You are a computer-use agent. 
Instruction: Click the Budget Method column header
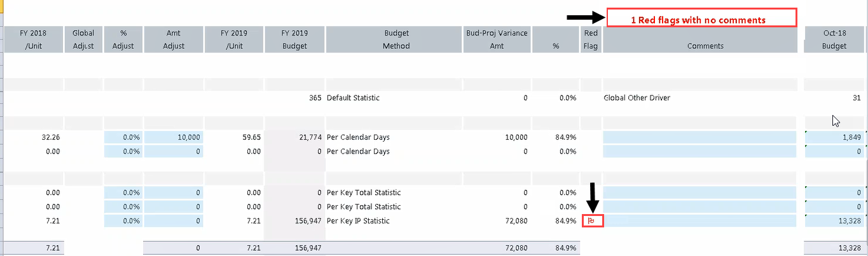tap(396, 39)
